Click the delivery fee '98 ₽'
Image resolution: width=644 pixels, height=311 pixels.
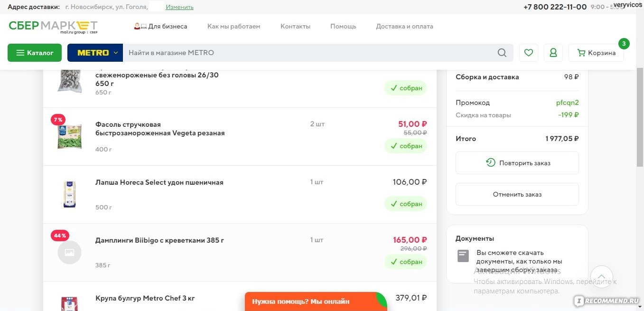pyautogui.click(x=571, y=77)
